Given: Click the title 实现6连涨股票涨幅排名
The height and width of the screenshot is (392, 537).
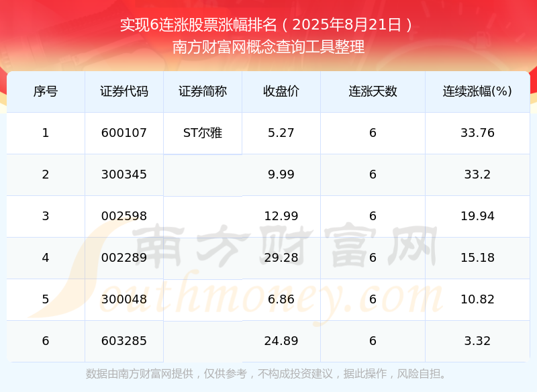Looking at the screenshot, I should [x=198, y=25].
